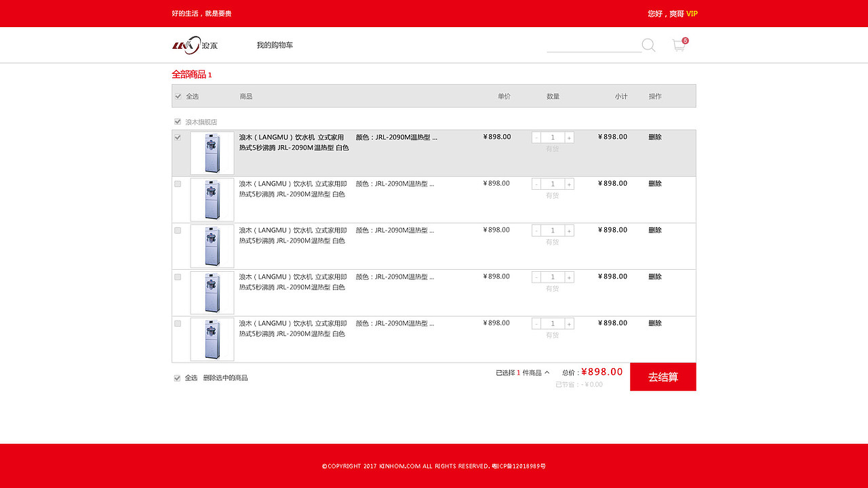The image size is (868, 488).
Task: Delete the first product row
Action: [x=655, y=137]
